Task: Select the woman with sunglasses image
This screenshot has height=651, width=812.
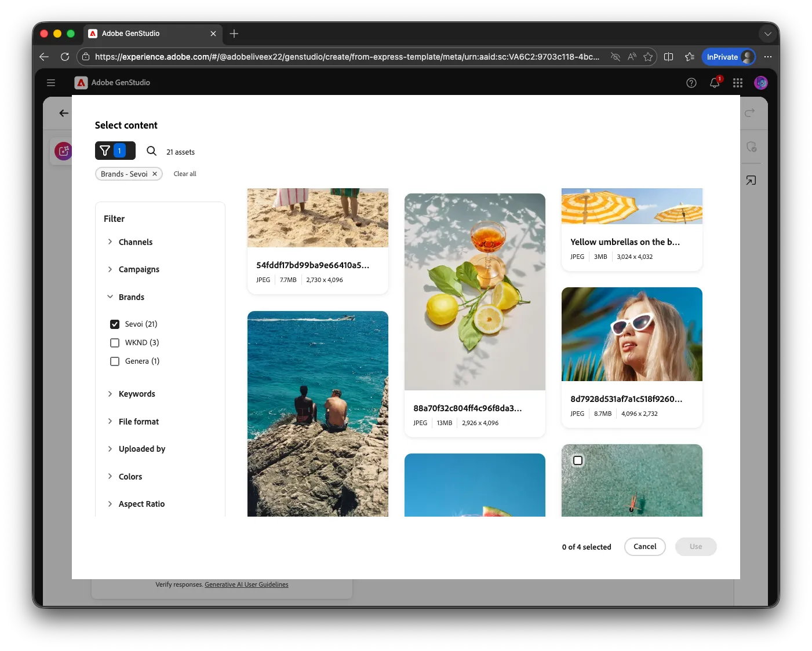Action: click(x=632, y=334)
